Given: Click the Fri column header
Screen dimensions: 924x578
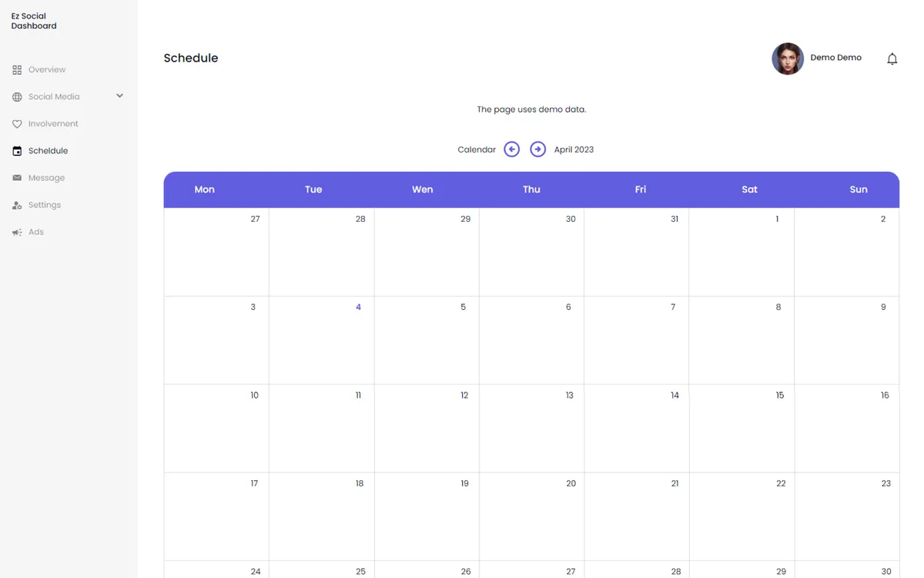Looking at the screenshot, I should tap(641, 190).
